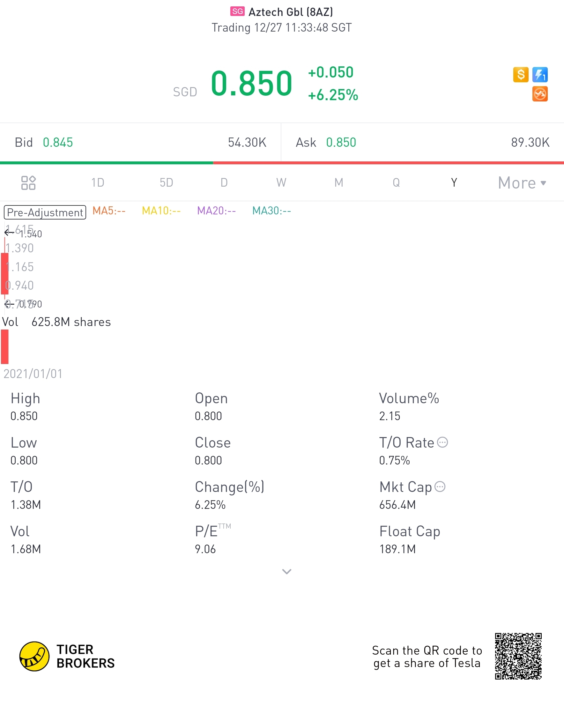
Task: Open the chart layout grid icon
Action: point(28,183)
